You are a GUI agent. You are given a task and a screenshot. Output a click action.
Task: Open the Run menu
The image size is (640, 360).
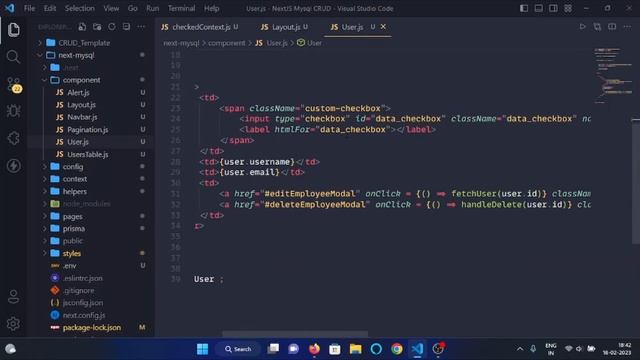click(153, 8)
